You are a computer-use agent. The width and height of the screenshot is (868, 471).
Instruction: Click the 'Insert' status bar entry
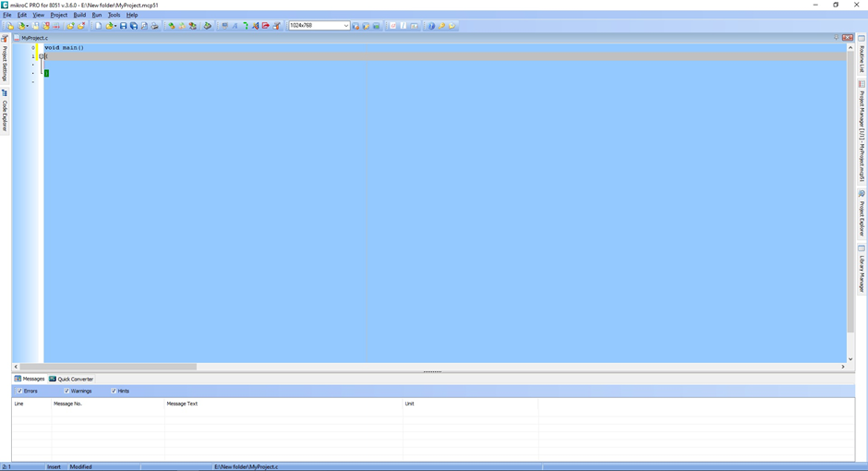[54, 466]
